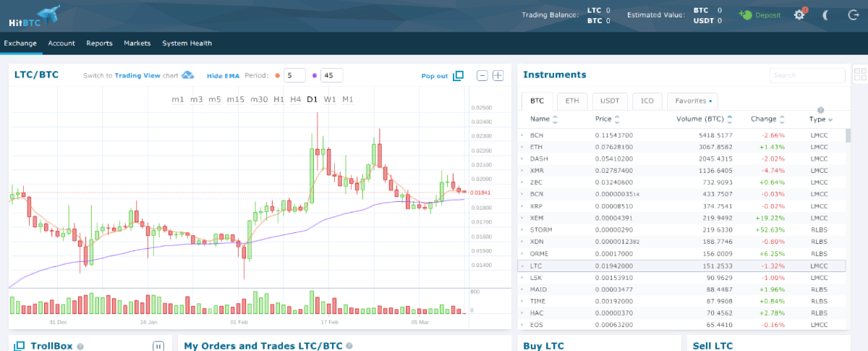Click the TrollBox pop out icon
This screenshot has width=868, height=351.
click(20, 346)
